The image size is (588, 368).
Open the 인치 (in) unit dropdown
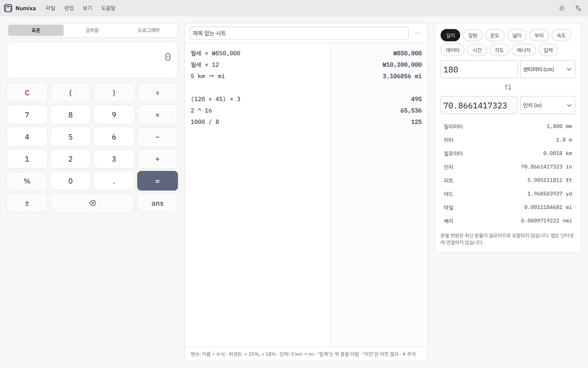pos(547,105)
